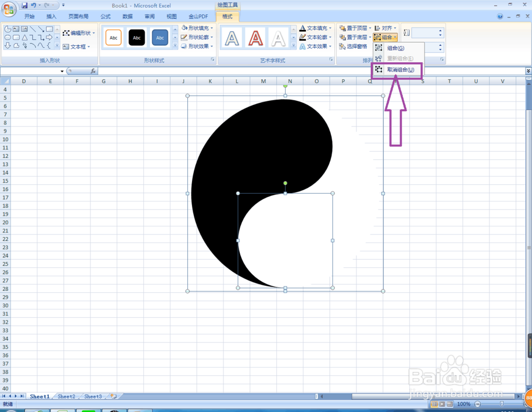Click the shape height input field
The image size is (532, 412).
point(424,33)
